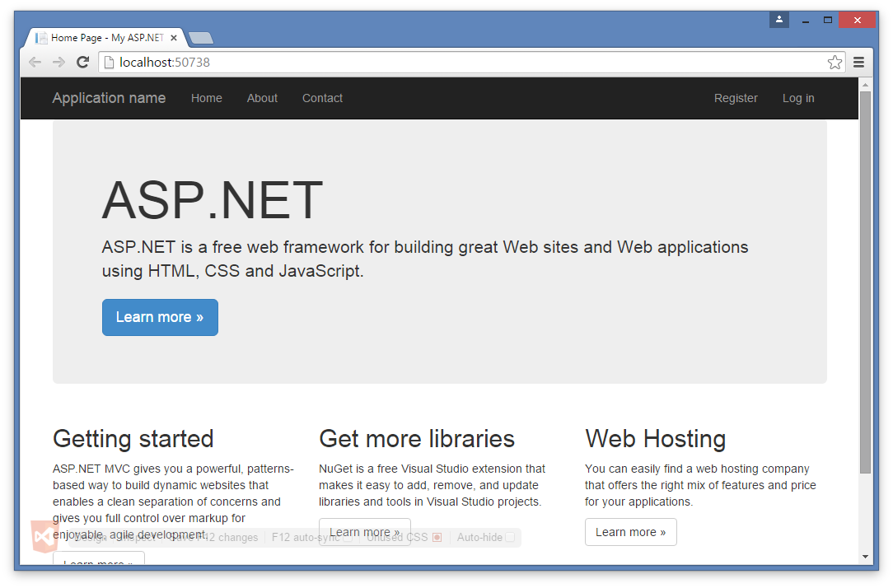Click the browser back arrow
893x588 pixels.
point(35,62)
